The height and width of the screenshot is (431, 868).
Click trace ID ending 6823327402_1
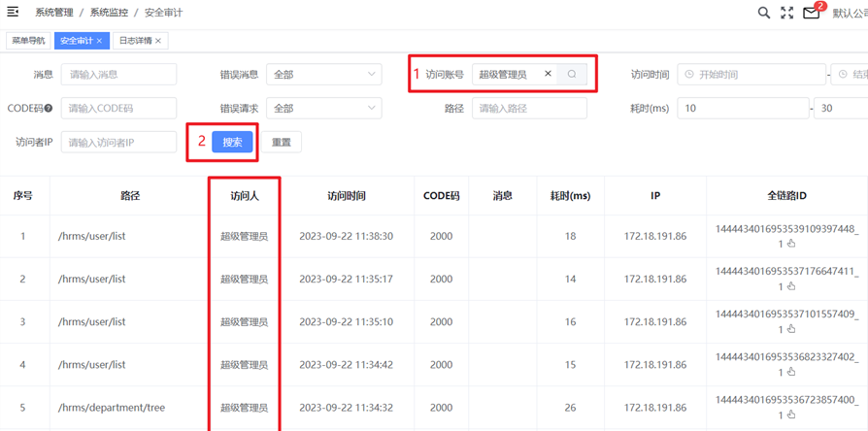tap(786, 364)
